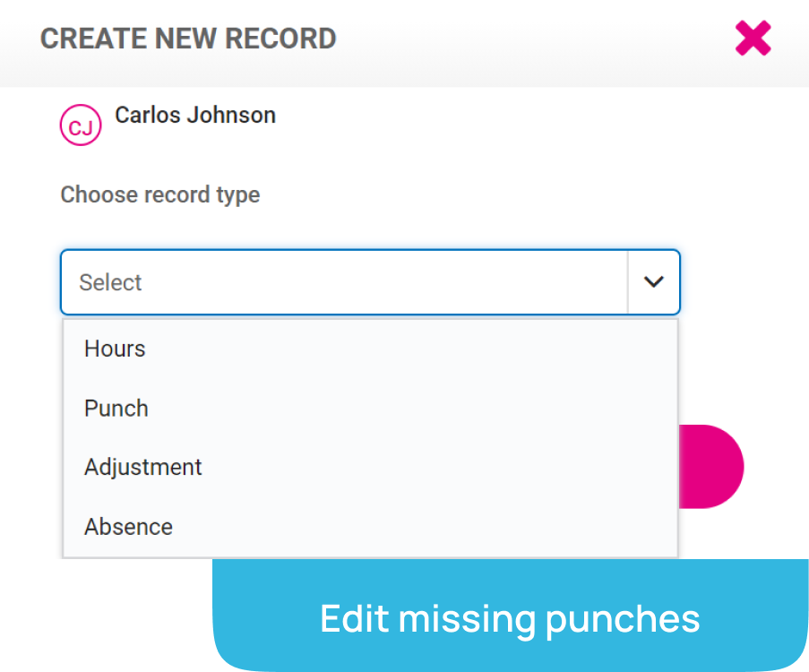Select Absence as the record type
This screenshot has width=809, height=672.
coord(370,527)
